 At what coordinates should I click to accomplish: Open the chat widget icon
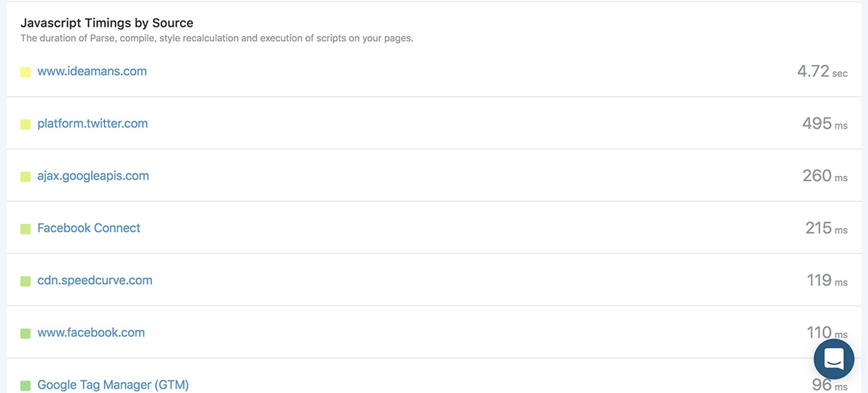(834, 359)
